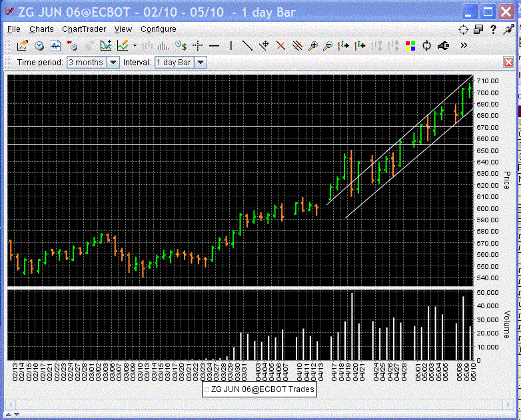Close the time period bar with red X
The image size is (521, 420).
coord(508,62)
